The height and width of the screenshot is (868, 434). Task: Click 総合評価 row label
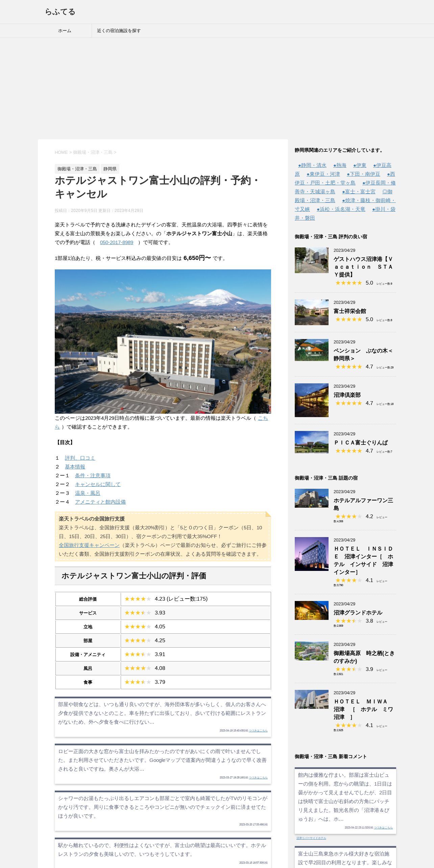pos(88,599)
